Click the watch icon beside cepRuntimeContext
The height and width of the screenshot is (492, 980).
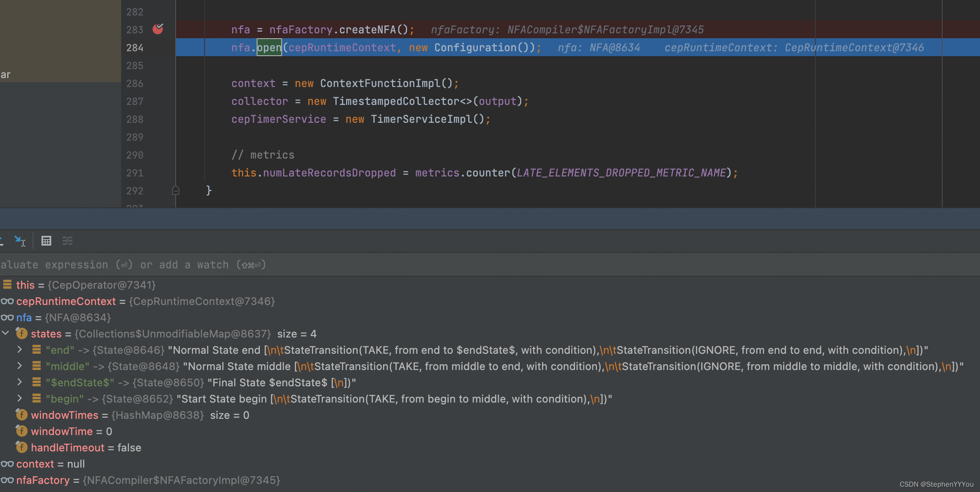coord(8,301)
